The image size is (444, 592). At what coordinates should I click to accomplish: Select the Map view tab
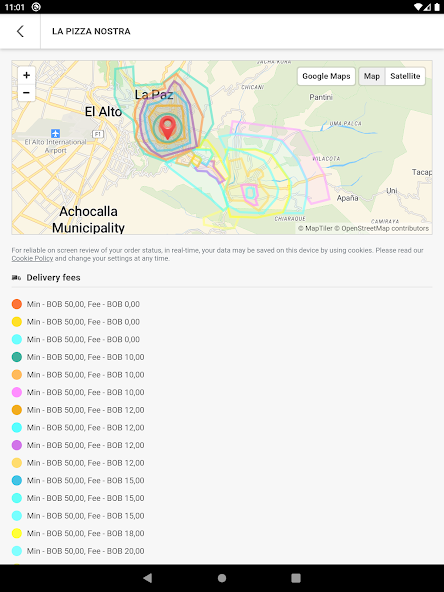point(372,76)
